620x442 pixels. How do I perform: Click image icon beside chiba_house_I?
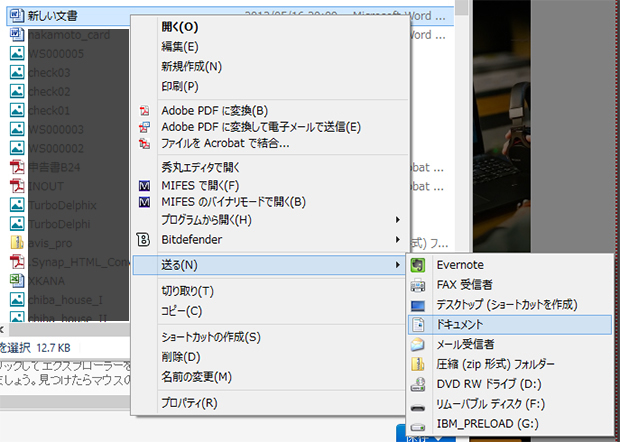click(x=17, y=299)
